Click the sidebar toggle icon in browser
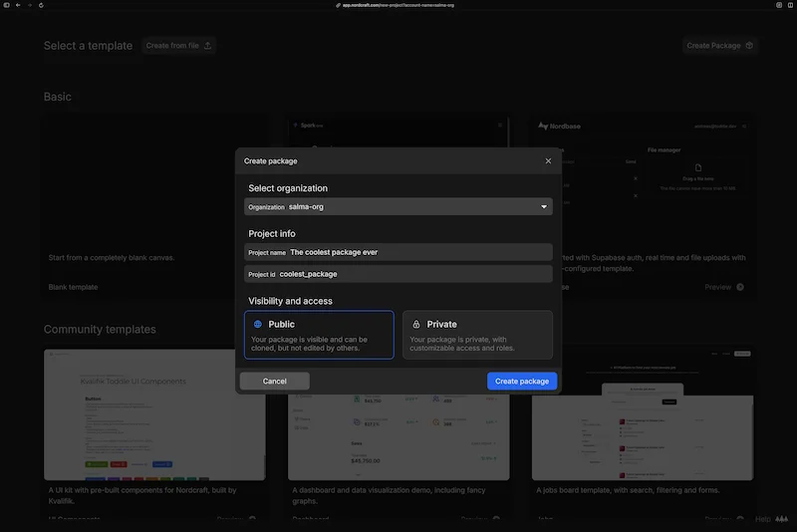This screenshot has height=532, width=797. (x=7, y=5)
